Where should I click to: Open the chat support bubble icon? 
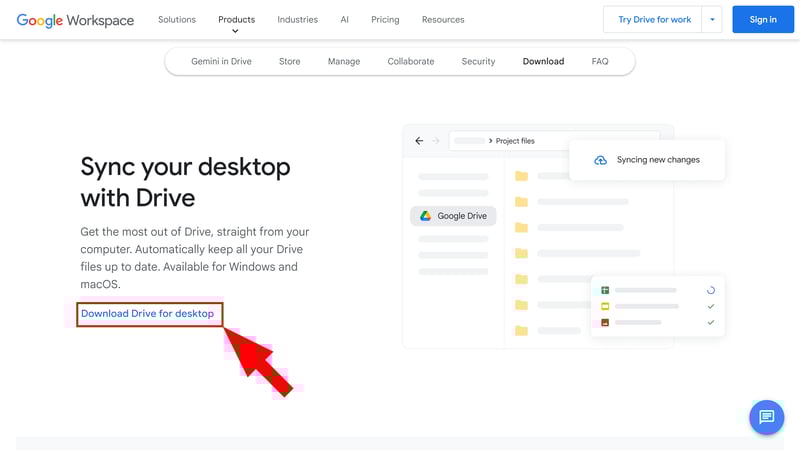pyautogui.click(x=766, y=417)
